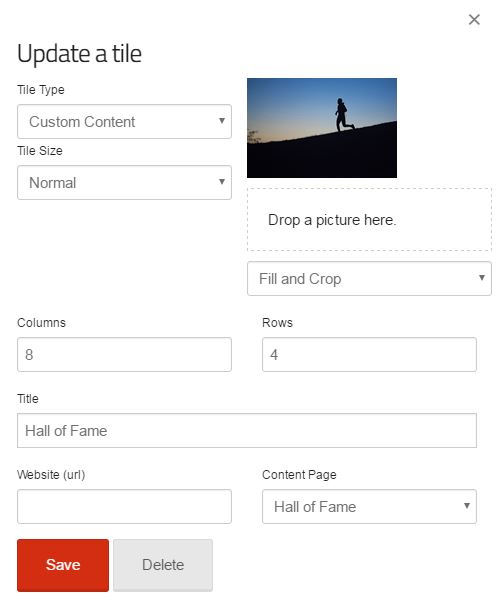The width and height of the screenshot is (496, 610).
Task: Click the Tile Size dropdown arrow
Action: (222, 182)
